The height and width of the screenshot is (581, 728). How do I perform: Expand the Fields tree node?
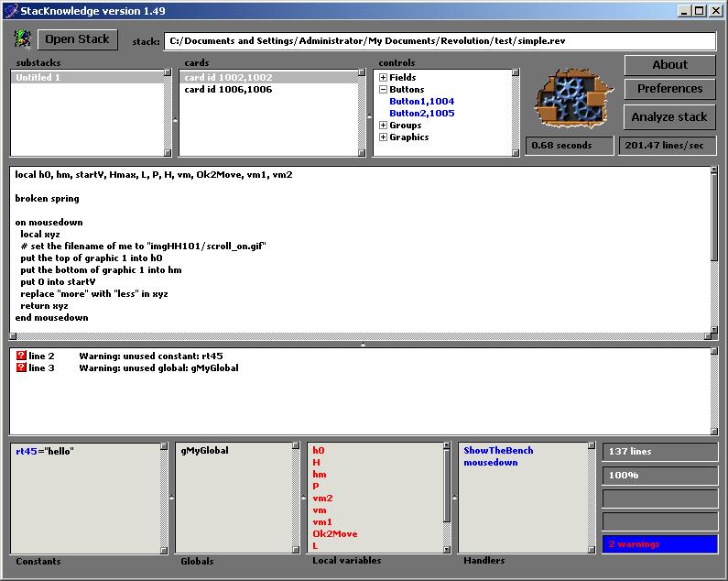tap(383, 78)
